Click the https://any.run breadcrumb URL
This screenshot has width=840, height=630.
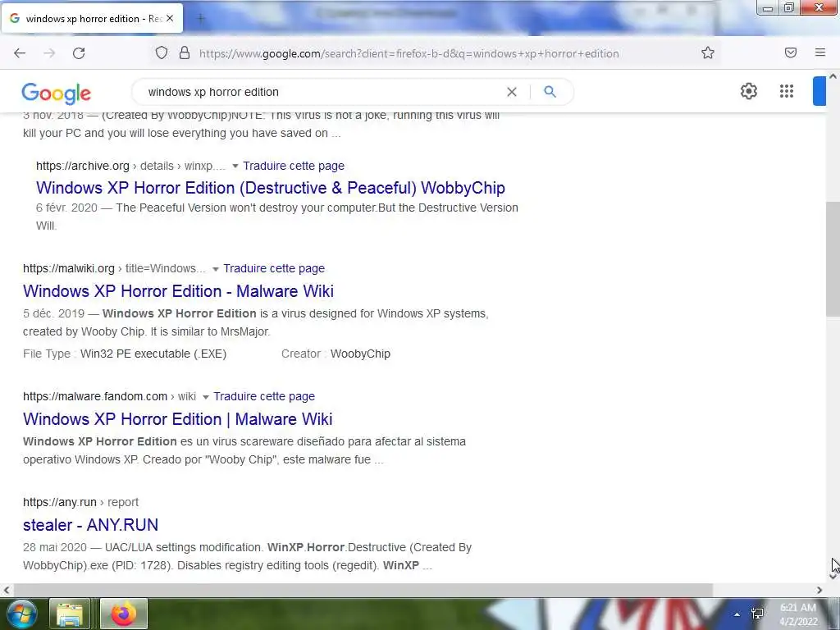[59, 503]
